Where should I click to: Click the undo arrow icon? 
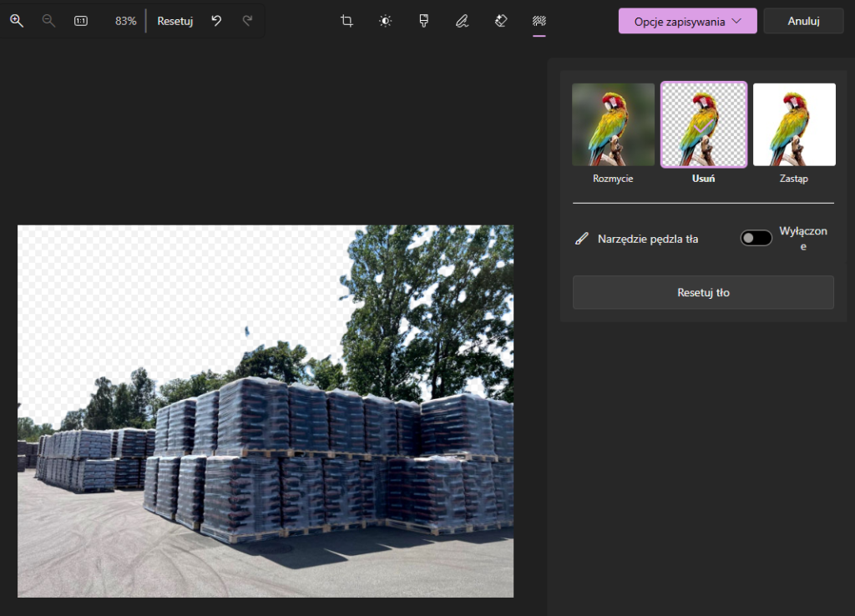(x=216, y=21)
